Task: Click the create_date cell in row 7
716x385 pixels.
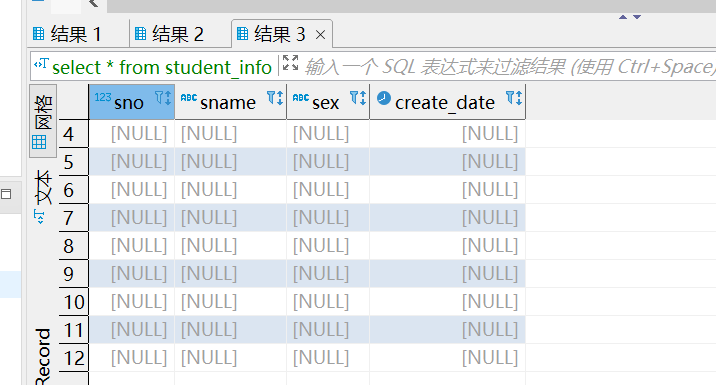Action: pyautogui.click(x=448, y=218)
